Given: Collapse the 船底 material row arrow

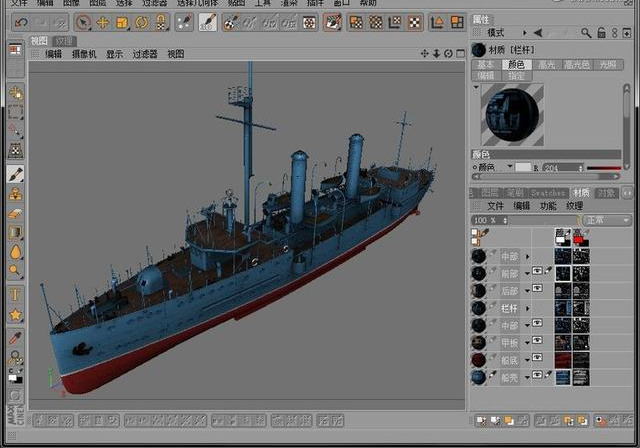Looking at the screenshot, I should [x=527, y=360].
